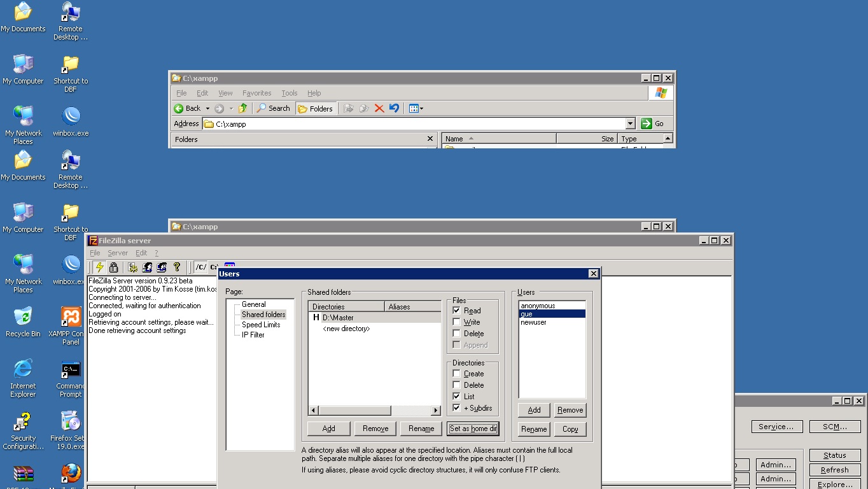This screenshot has height=489, width=868.
Task: Click the SCM... button in XAMPP panel
Action: [x=835, y=427]
